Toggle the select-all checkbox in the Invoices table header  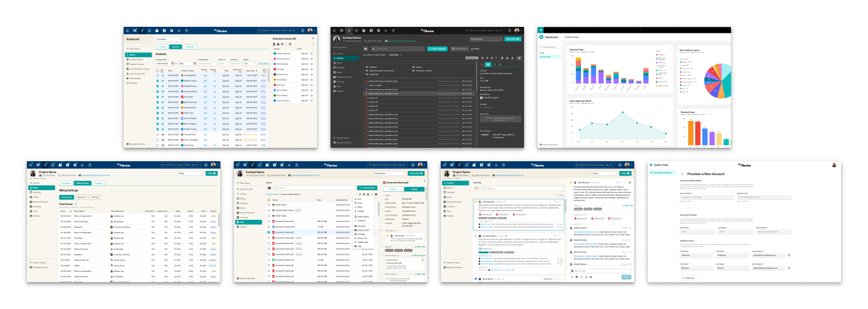(157, 70)
